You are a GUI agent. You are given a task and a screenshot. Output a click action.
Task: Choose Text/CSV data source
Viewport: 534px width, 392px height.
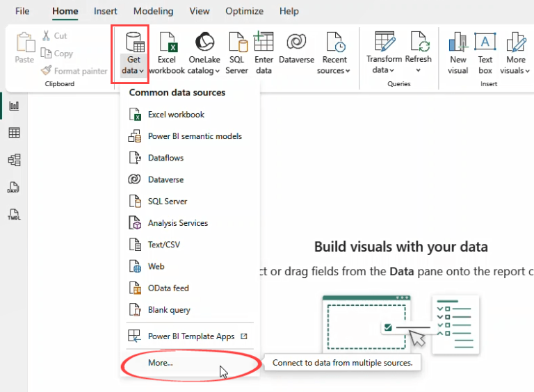(190, 245)
